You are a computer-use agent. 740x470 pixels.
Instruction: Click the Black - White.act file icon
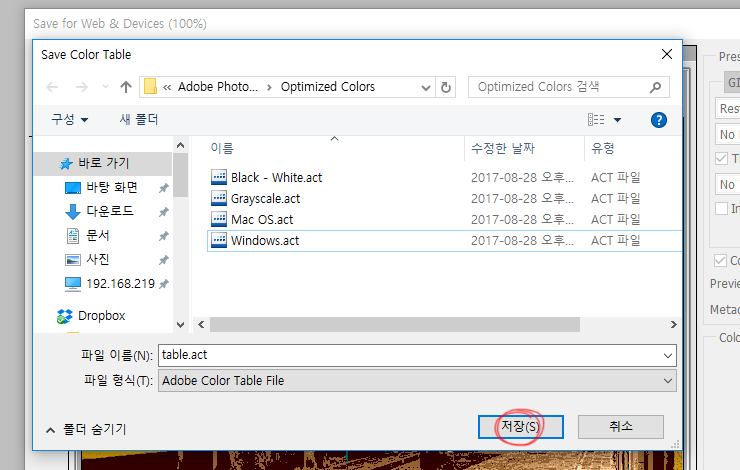coord(219,177)
